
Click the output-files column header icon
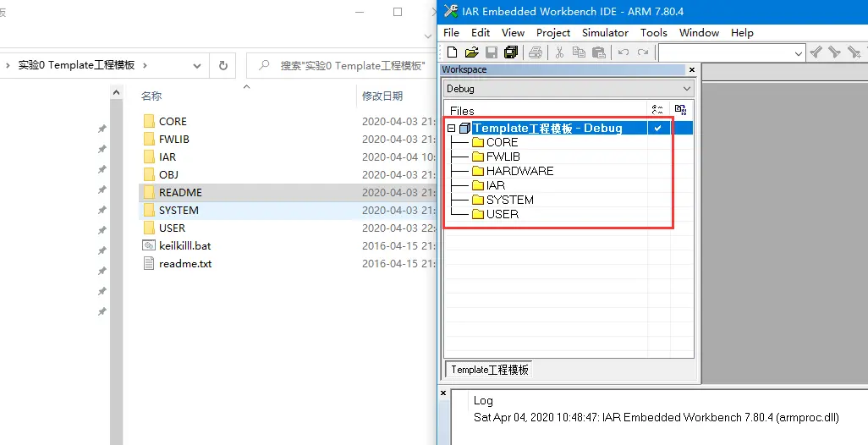click(681, 110)
